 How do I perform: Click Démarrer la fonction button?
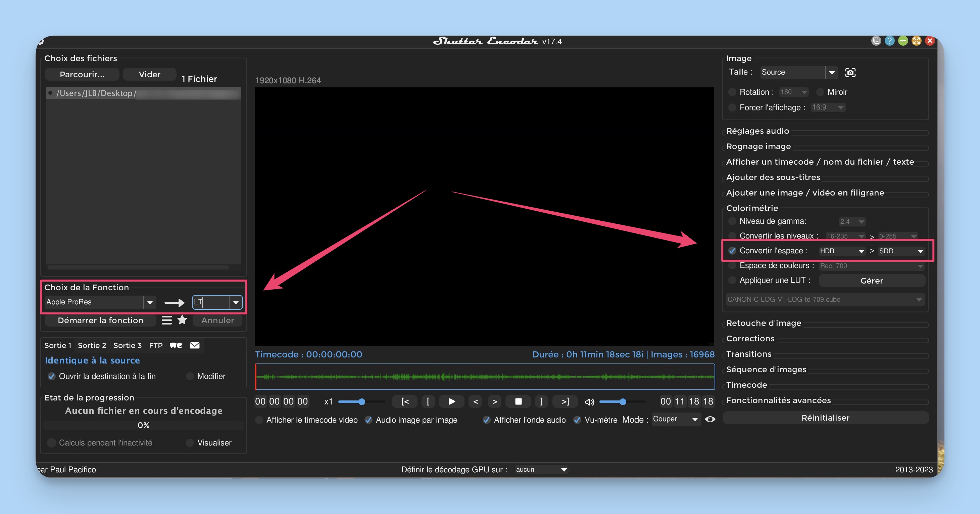pyautogui.click(x=100, y=320)
